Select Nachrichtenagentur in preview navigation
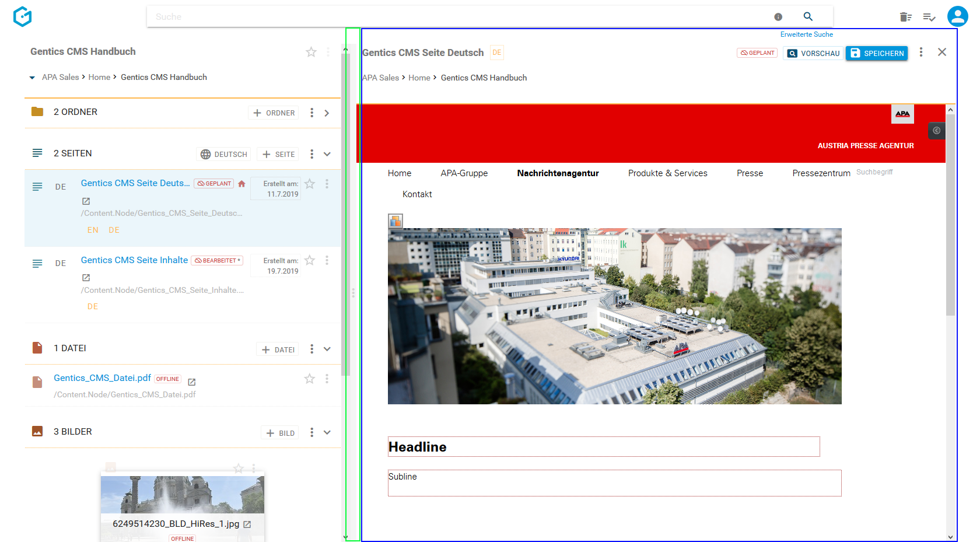Image resolution: width=980 pixels, height=542 pixels. pos(558,173)
